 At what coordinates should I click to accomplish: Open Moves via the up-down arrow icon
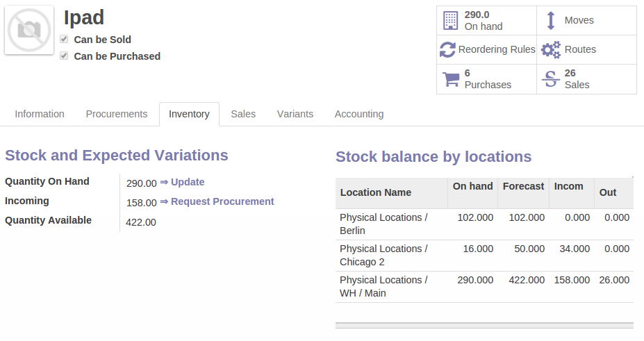pos(551,21)
